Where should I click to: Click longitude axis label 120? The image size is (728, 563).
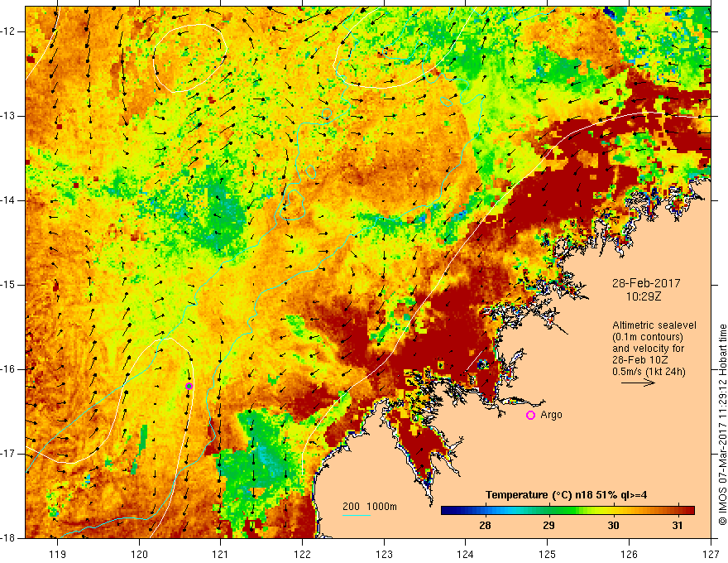coord(139,554)
